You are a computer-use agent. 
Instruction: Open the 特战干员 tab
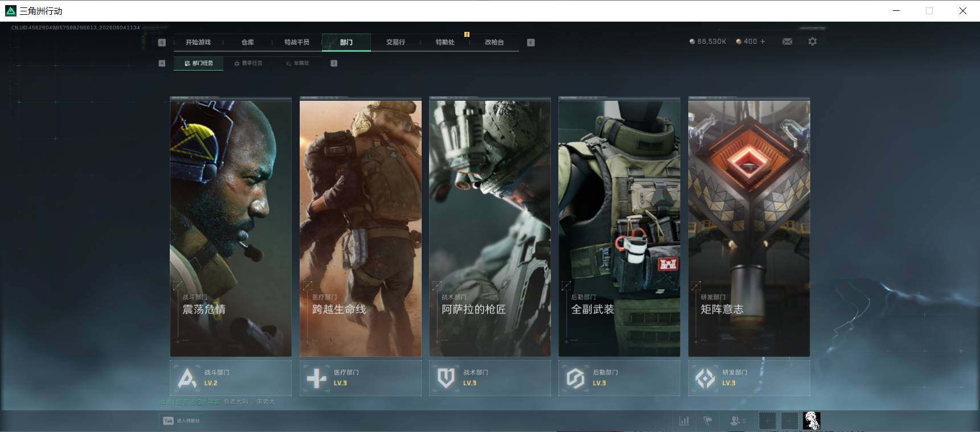296,42
